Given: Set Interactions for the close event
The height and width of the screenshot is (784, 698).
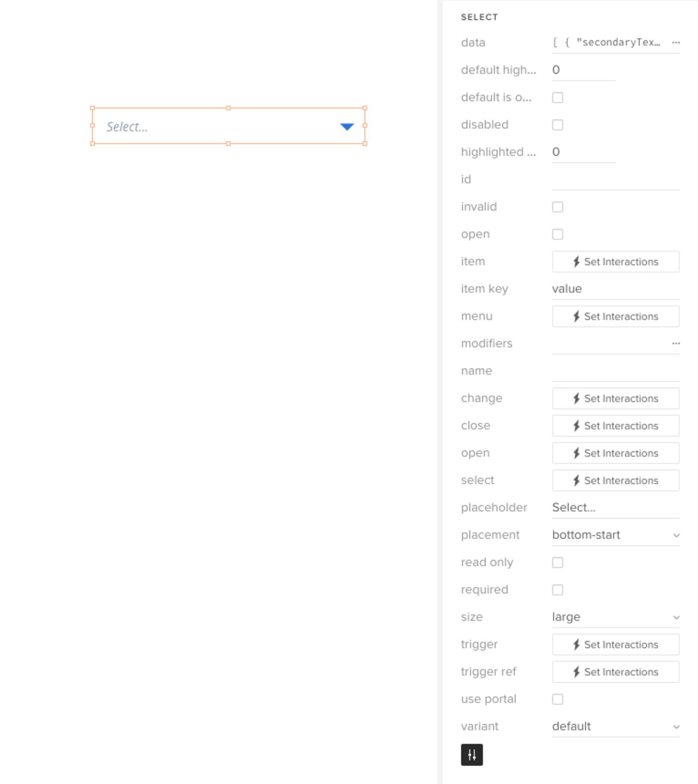Looking at the screenshot, I should 615,426.
